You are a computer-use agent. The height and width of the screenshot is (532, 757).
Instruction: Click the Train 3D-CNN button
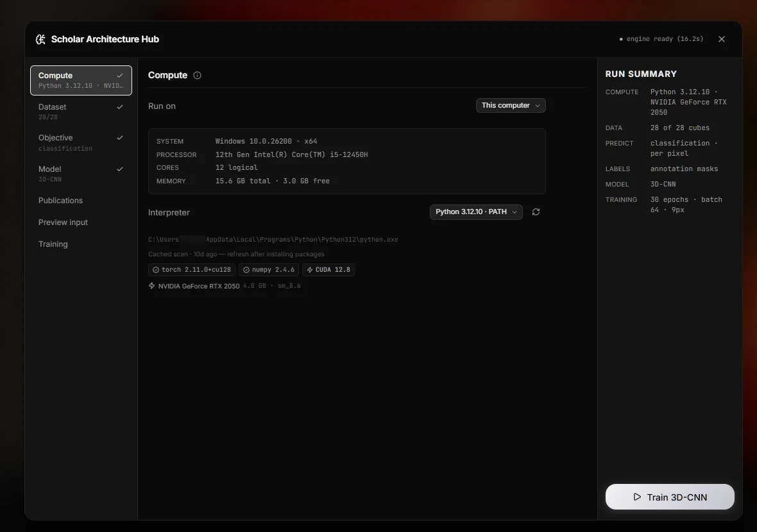click(x=670, y=497)
